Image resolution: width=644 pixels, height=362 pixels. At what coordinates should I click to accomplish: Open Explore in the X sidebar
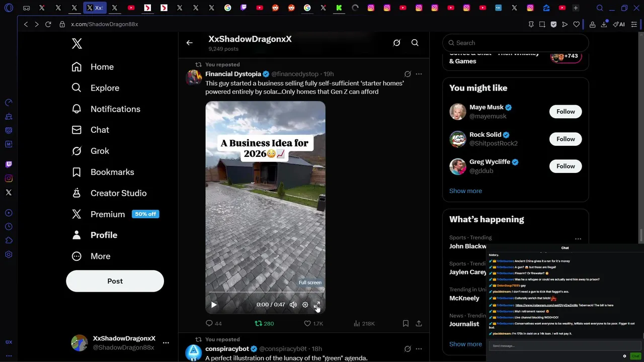(96, 88)
